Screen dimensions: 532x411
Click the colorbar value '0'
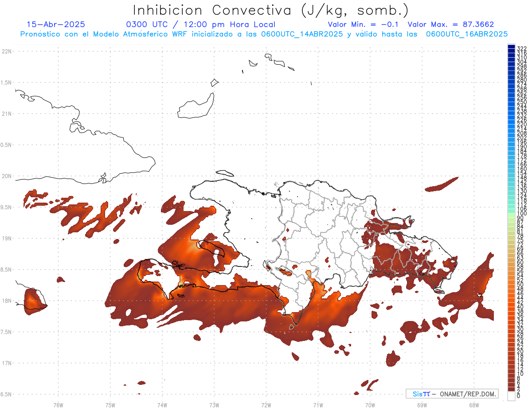[519, 395]
